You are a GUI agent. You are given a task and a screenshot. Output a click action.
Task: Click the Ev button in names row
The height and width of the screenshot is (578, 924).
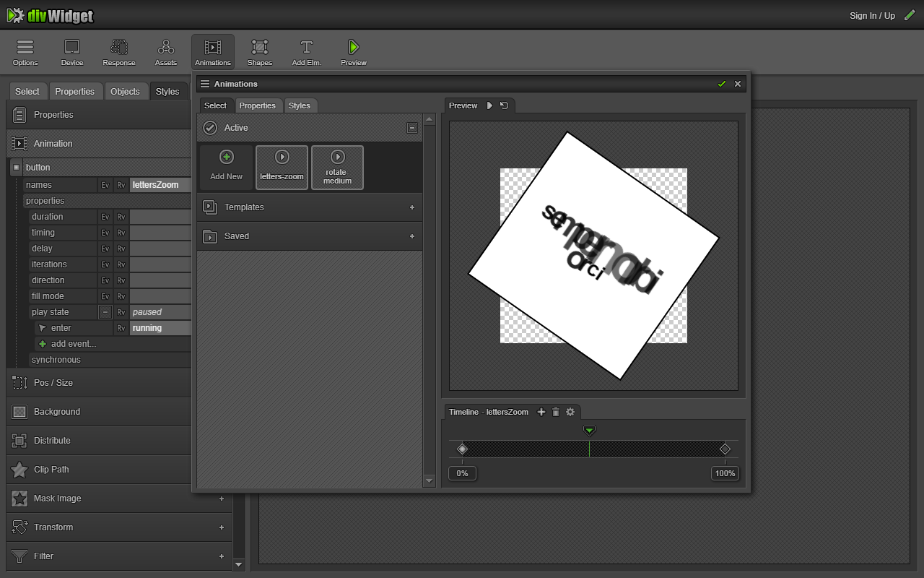(x=105, y=185)
